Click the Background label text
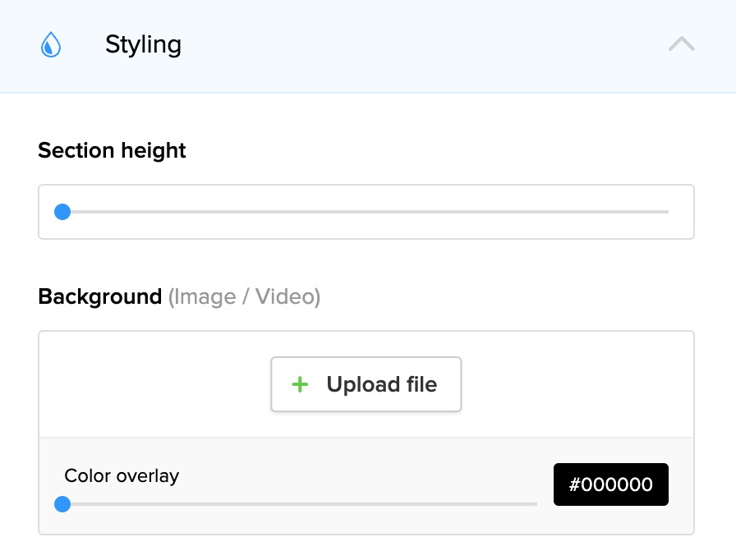The height and width of the screenshot is (560, 736). 99,296
